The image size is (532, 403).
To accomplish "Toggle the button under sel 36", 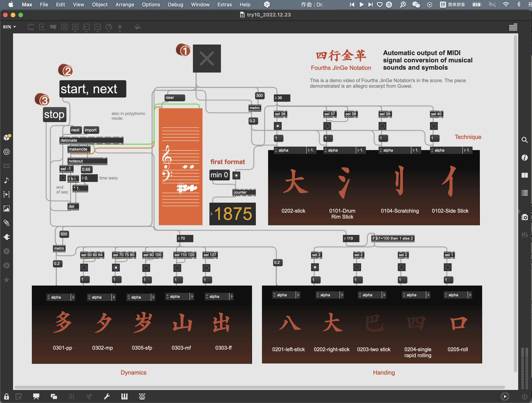I will coord(278,126).
